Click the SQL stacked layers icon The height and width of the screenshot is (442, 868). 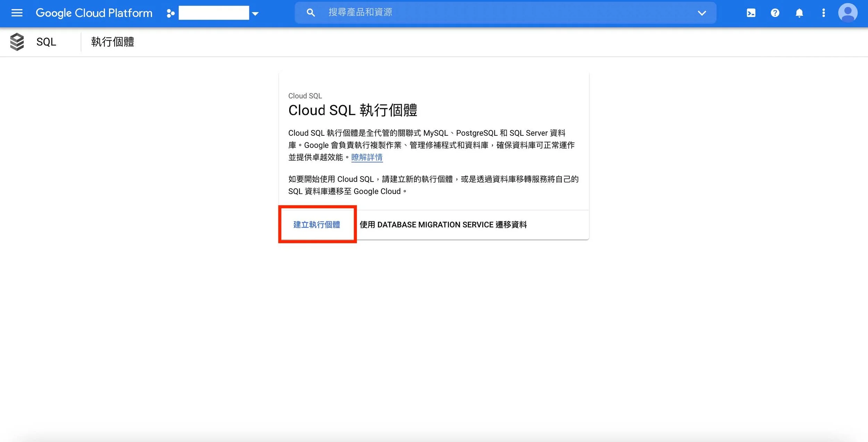17,42
